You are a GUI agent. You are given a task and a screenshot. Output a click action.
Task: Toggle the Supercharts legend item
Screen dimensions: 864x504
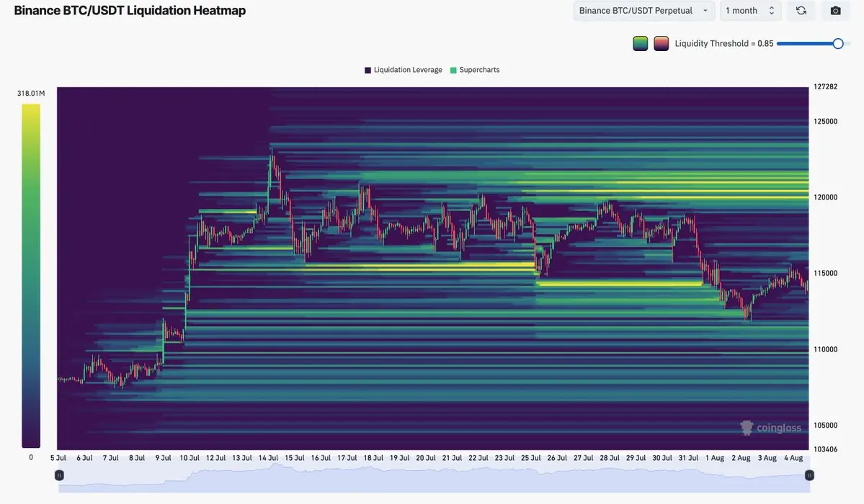[475, 70]
